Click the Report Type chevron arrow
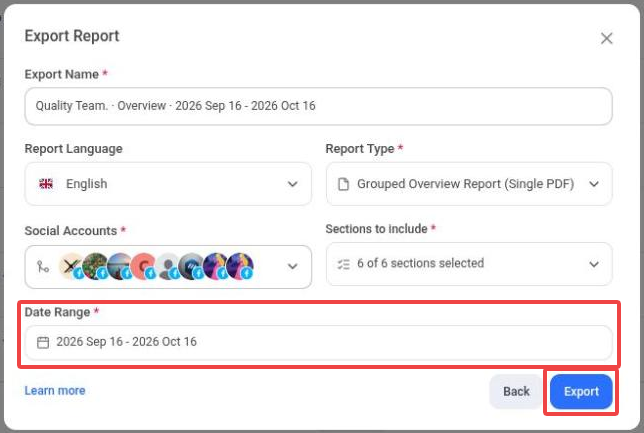Image resolution: width=644 pixels, height=433 pixels. coord(594,184)
